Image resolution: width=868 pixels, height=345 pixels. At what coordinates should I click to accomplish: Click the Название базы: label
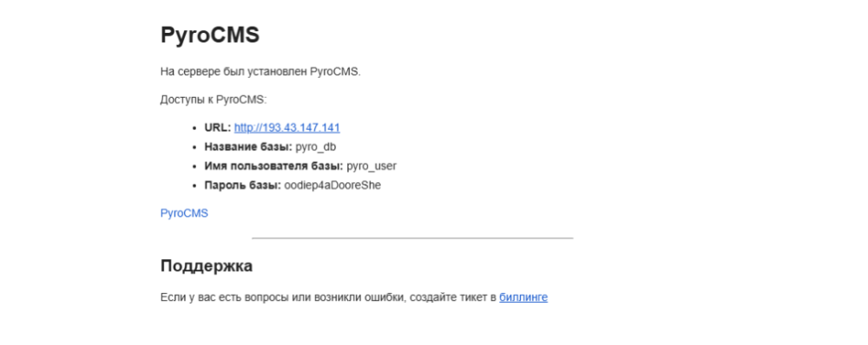tap(248, 147)
